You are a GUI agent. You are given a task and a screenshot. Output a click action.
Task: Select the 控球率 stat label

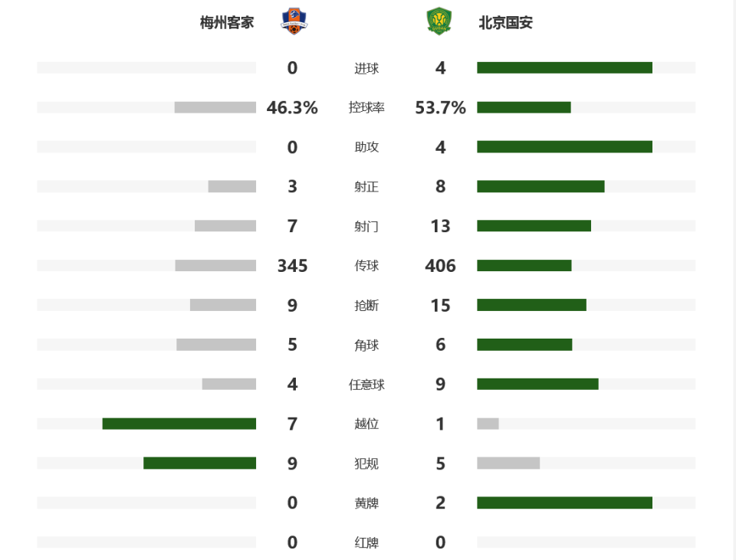[366, 107]
